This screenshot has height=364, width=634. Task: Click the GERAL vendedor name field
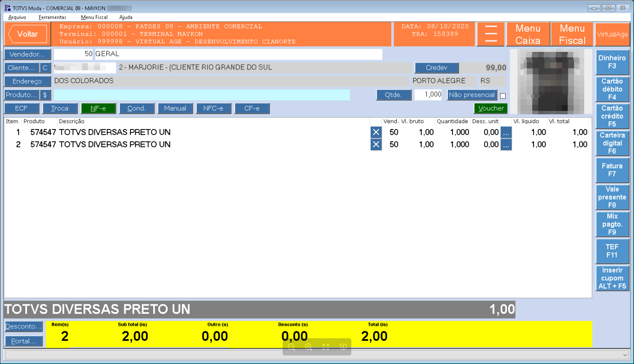point(238,54)
